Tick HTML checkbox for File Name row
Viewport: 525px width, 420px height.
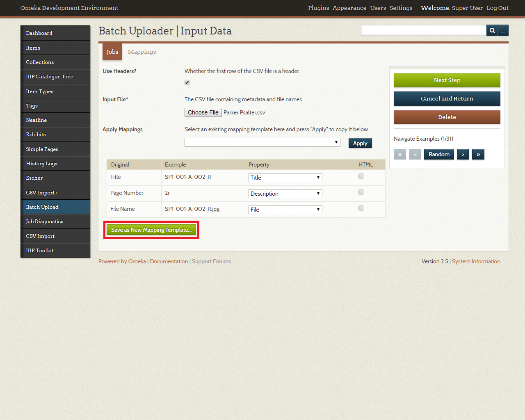tap(361, 208)
